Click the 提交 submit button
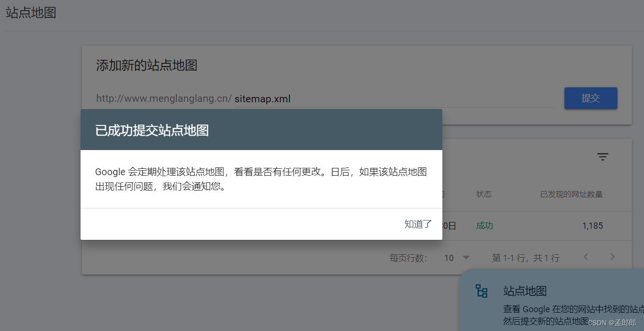 point(590,98)
